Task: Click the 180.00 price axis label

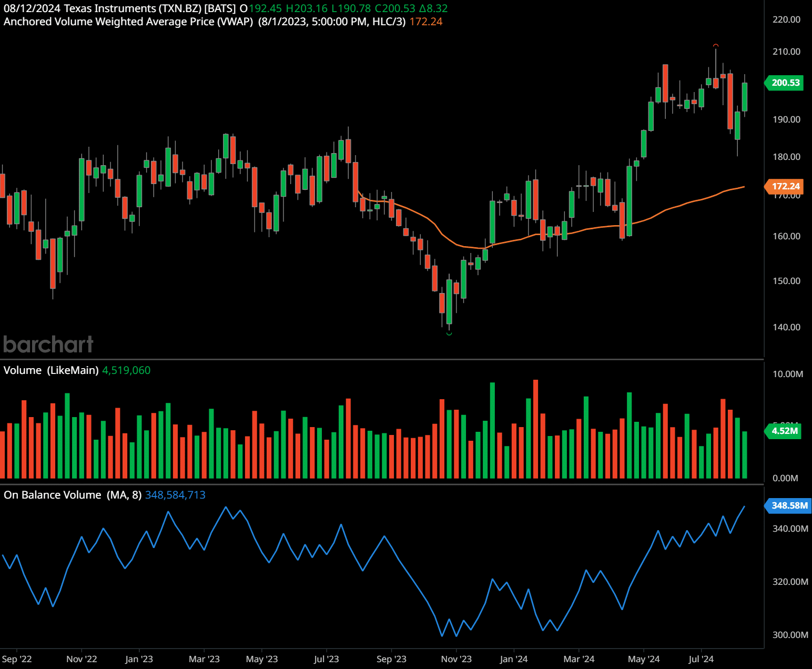Action: (x=786, y=157)
